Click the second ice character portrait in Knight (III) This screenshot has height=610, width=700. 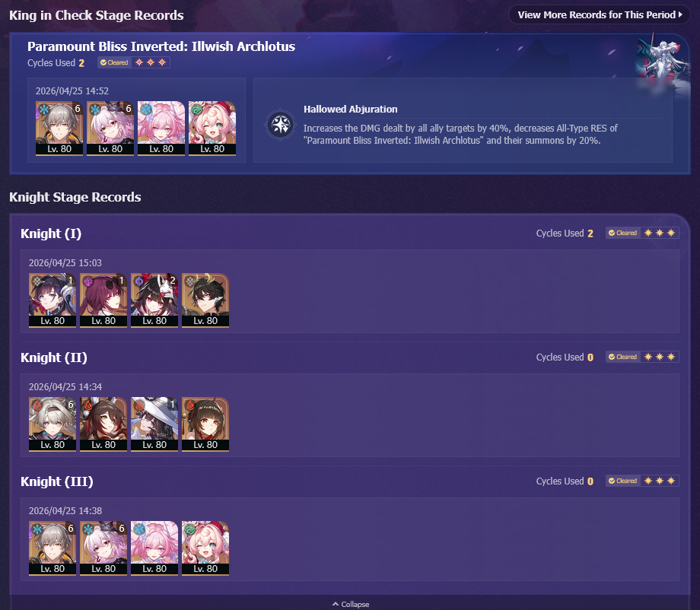(103, 548)
